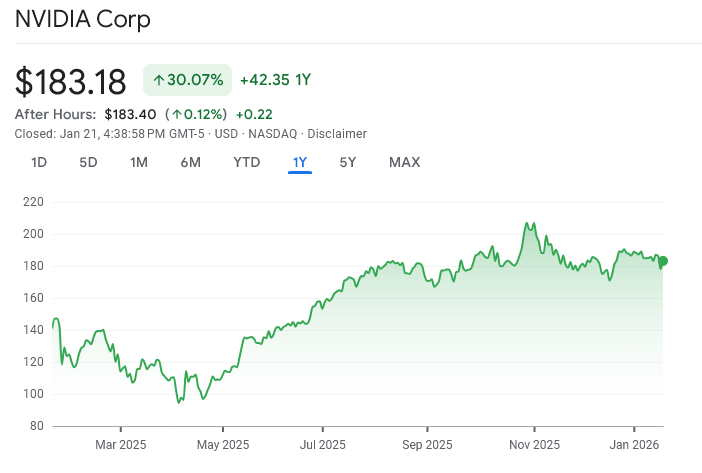
Task: Click the Jul 2025 axis label
Action: coord(323,444)
